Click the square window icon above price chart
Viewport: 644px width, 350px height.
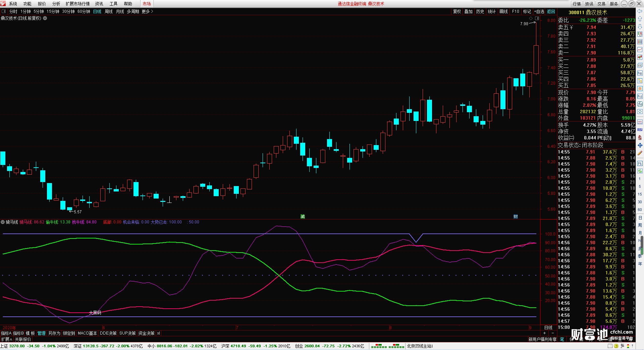pyautogui.click(x=537, y=18)
